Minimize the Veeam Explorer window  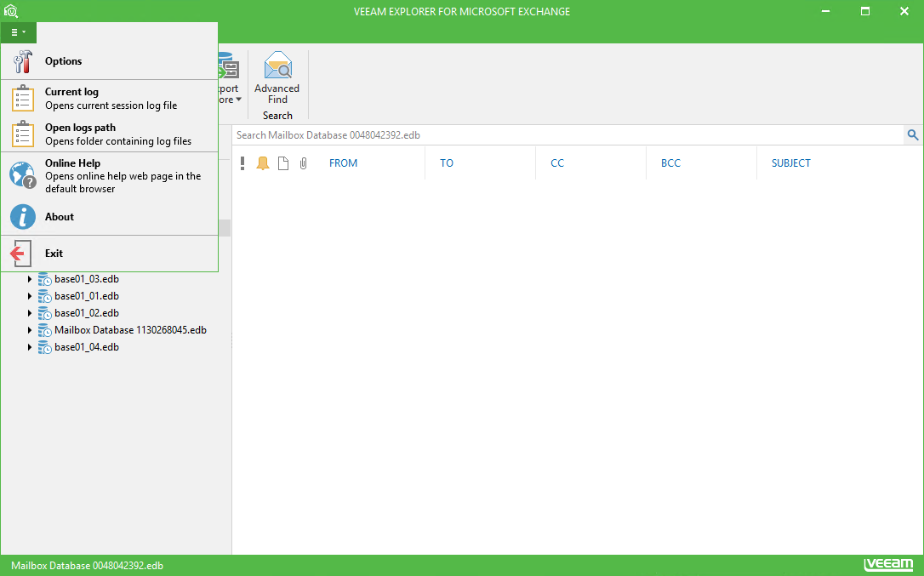[x=825, y=11]
